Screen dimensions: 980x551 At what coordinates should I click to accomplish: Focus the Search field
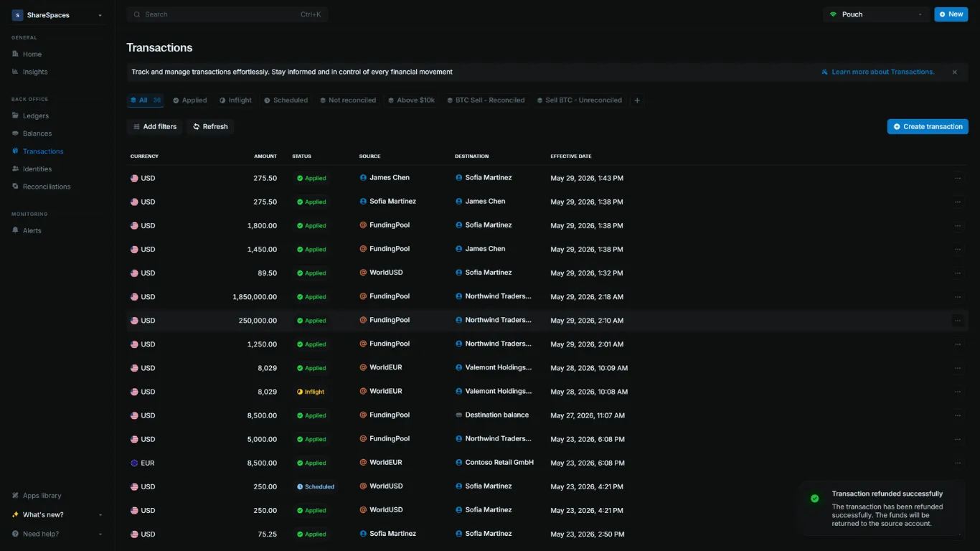coord(227,14)
